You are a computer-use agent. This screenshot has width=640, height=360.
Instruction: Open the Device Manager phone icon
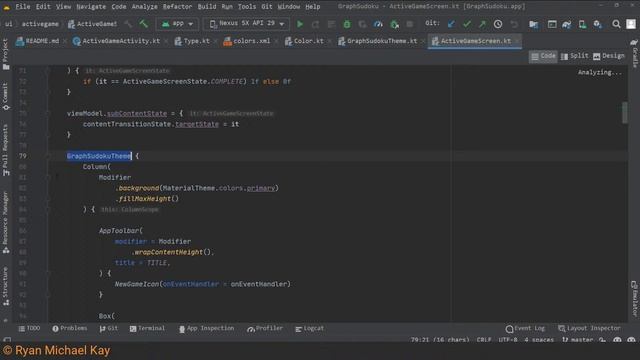[x=582, y=24]
